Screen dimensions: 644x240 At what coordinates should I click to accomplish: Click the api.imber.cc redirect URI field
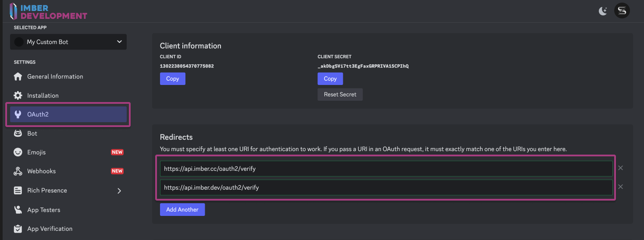(386, 169)
